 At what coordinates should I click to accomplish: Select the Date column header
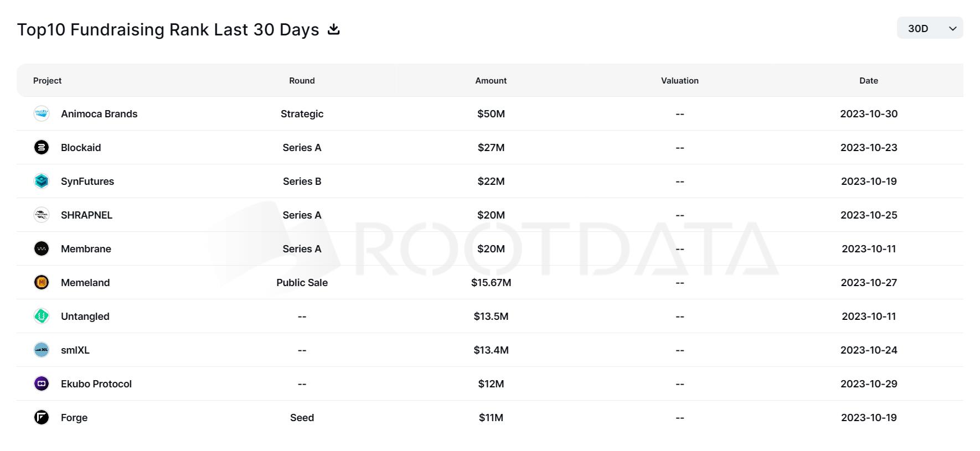(869, 80)
